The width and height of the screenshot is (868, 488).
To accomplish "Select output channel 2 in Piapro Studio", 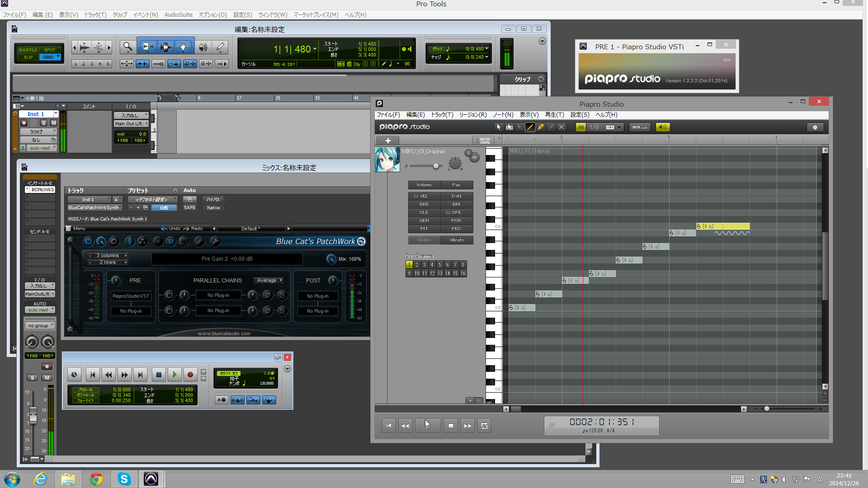I will pyautogui.click(x=417, y=265).
